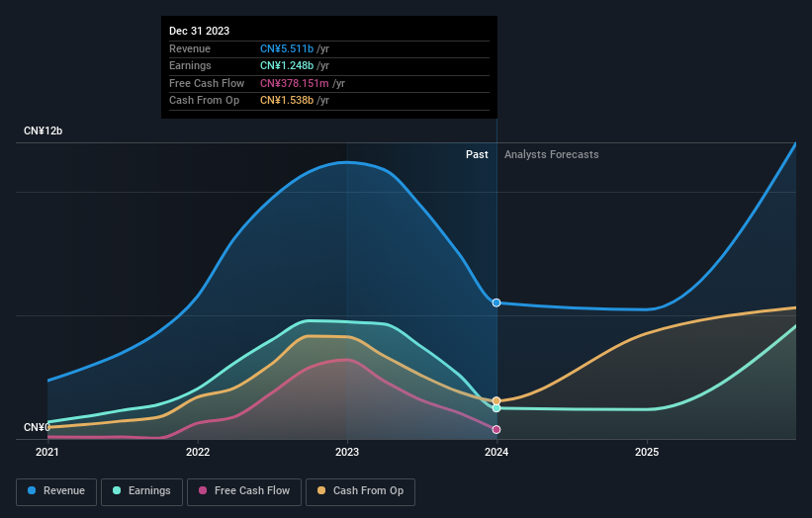Click the CN¥0 y-axis label
The width and height of the screenshot is (812, 518).
click(x=37, y=427)
